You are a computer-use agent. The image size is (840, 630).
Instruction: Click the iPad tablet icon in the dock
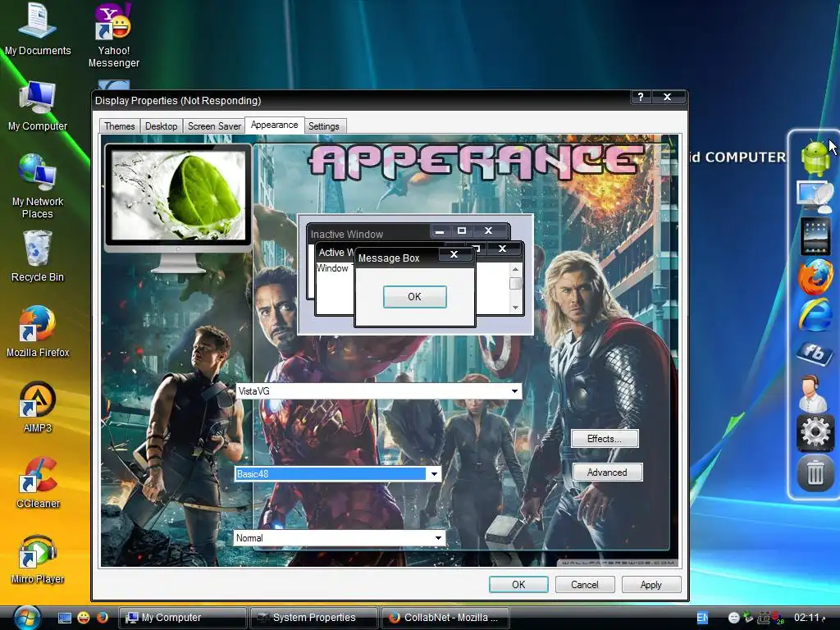[x=815, y=235]
